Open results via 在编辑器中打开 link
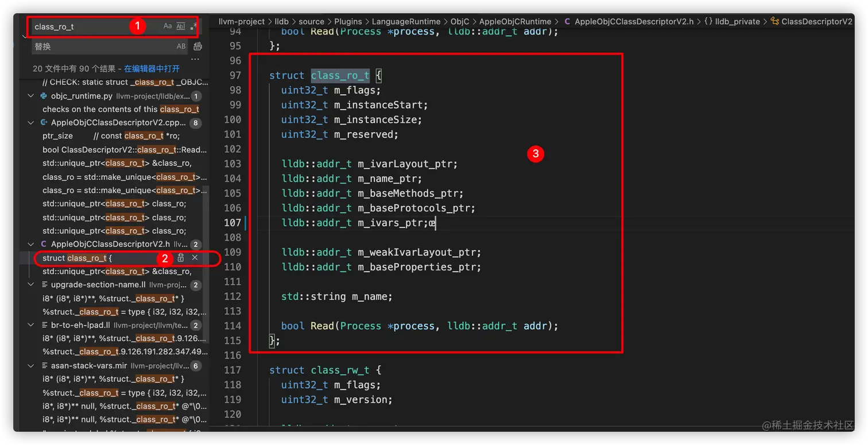This screenshot has height=445, width=868. [x=152, y=68]
